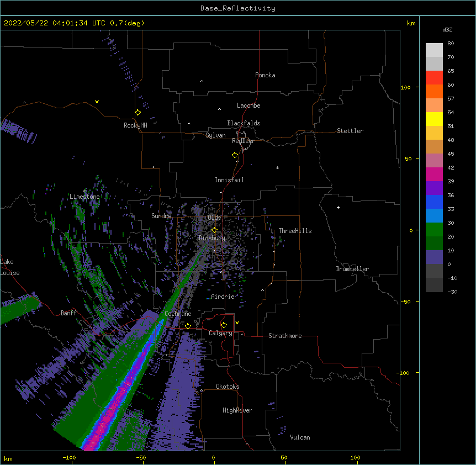Select the magenta swatch in the dBZ legend
Viewport: 476px width, 465px height.
tap(434, 174)
